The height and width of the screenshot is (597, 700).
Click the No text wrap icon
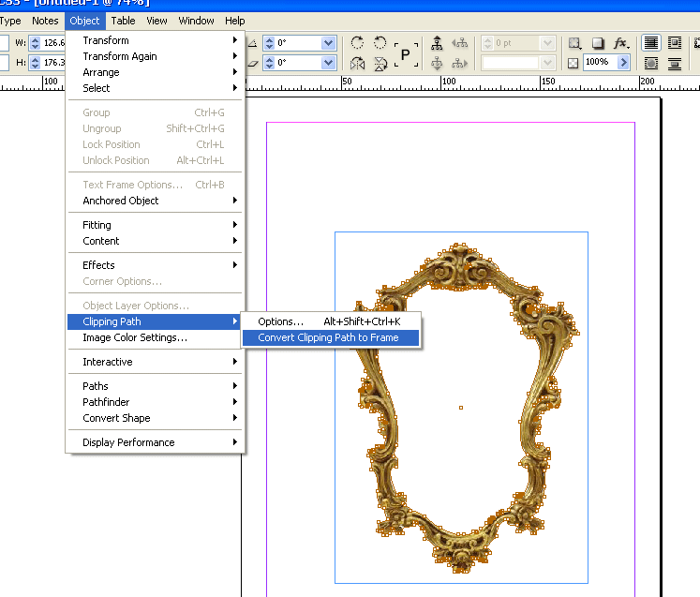pyautogui.click(x=650, y=43)
